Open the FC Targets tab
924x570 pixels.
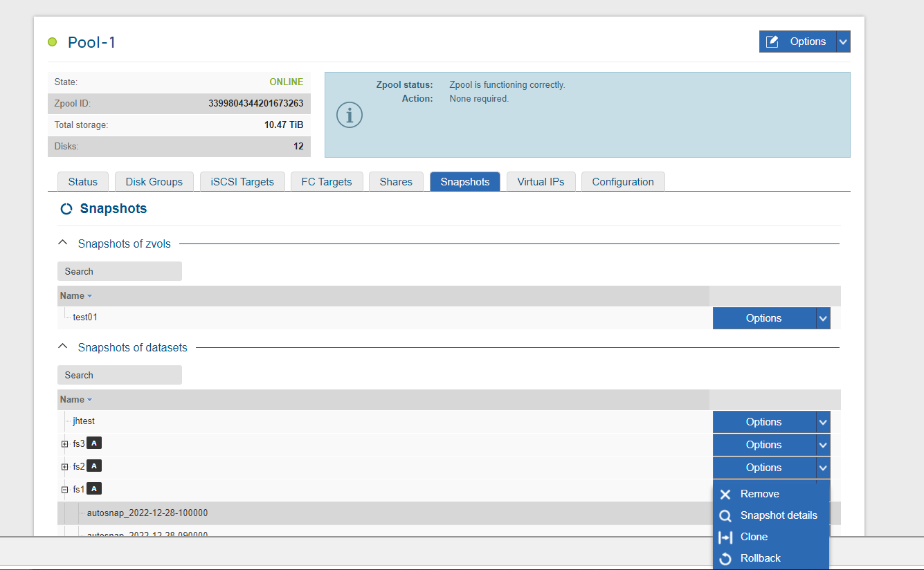[327, 182]
